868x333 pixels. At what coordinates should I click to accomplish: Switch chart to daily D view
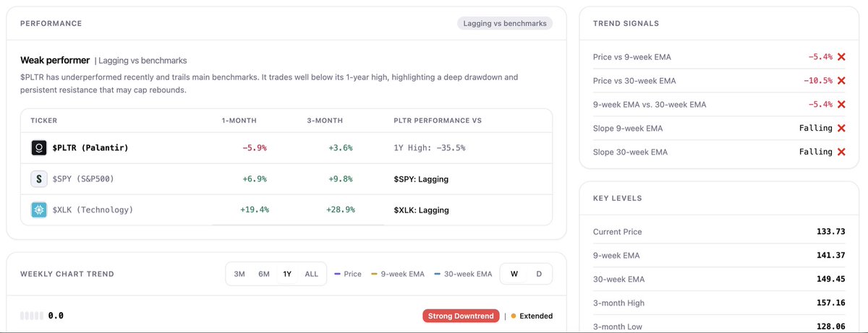point(539,274)
